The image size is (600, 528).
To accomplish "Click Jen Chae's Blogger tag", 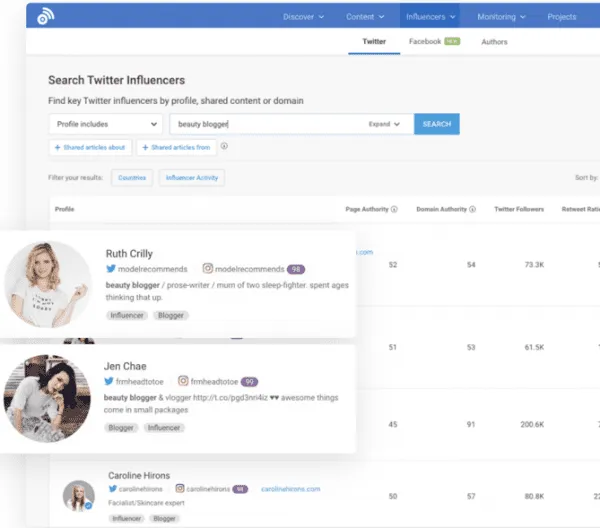I will point(121,428).
